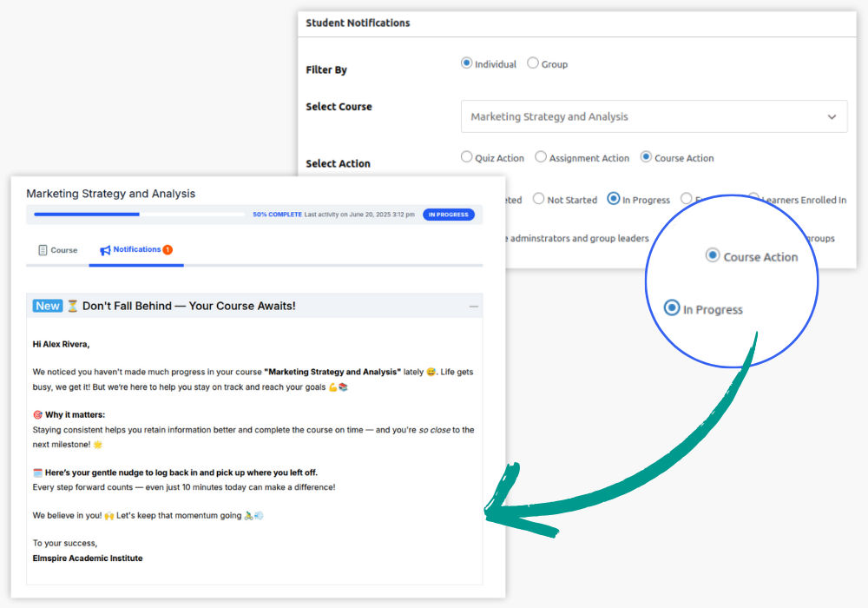The height and width of the screenshot is (608, 868).
Task: Click the hourglass icon in notification title
Action: tap(73, 306)
